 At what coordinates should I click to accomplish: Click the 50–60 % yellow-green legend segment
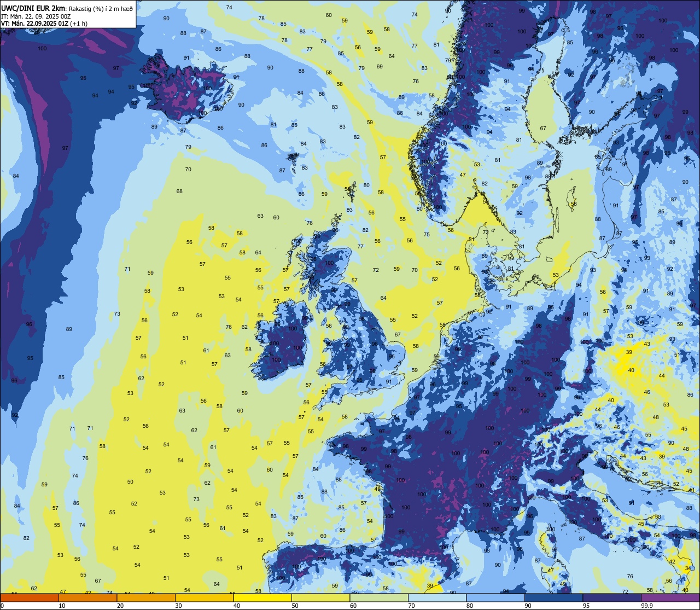coord(320,598)
